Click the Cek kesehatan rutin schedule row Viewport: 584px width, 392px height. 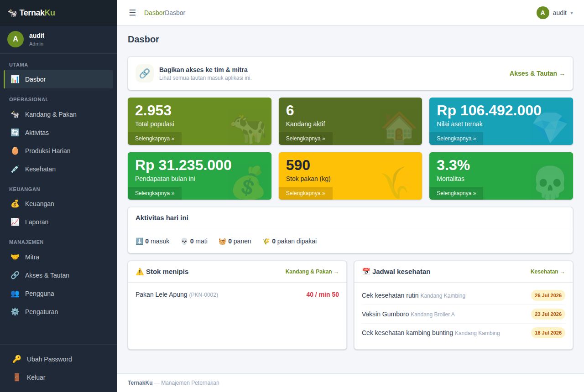pyautogui.click(x=464, y=295)
